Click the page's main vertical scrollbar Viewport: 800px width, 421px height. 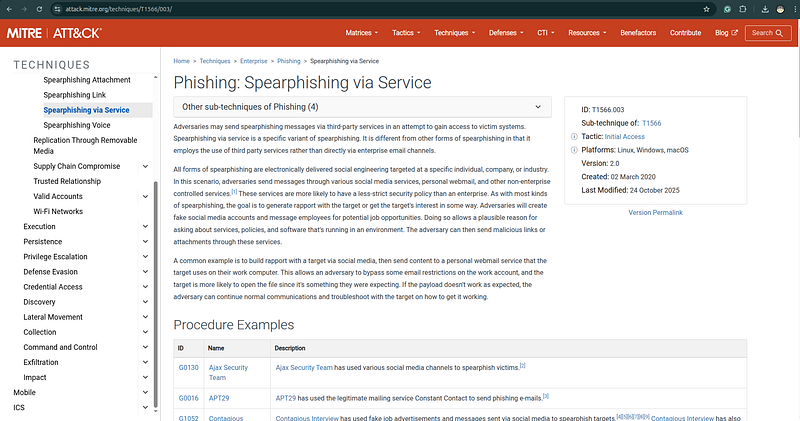(797, 92)
